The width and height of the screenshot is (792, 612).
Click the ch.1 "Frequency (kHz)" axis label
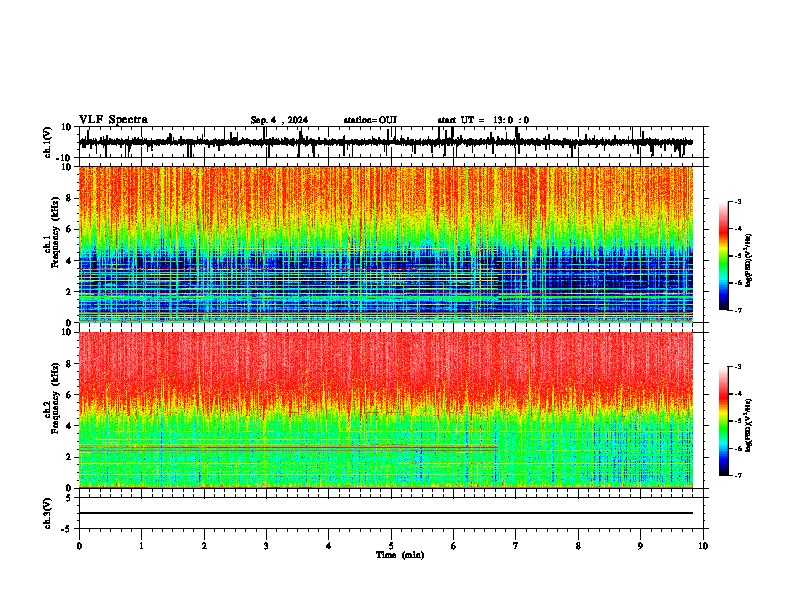pyautogui.click(x=56, y=233)
